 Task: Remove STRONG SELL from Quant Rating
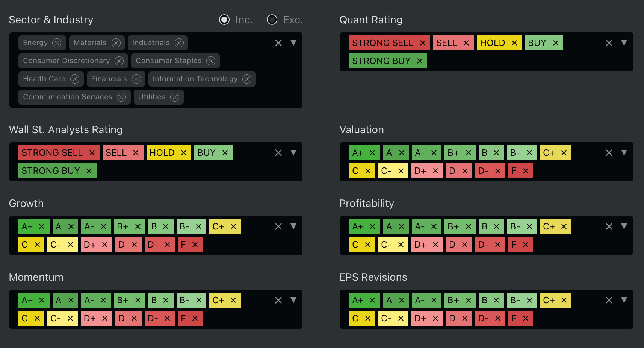(423, 43)
